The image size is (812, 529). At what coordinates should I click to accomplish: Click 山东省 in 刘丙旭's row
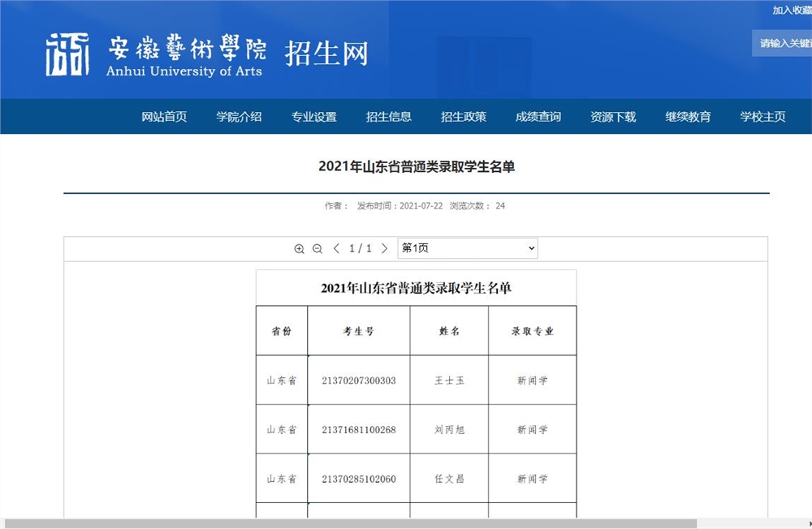(x=282, y=430)
